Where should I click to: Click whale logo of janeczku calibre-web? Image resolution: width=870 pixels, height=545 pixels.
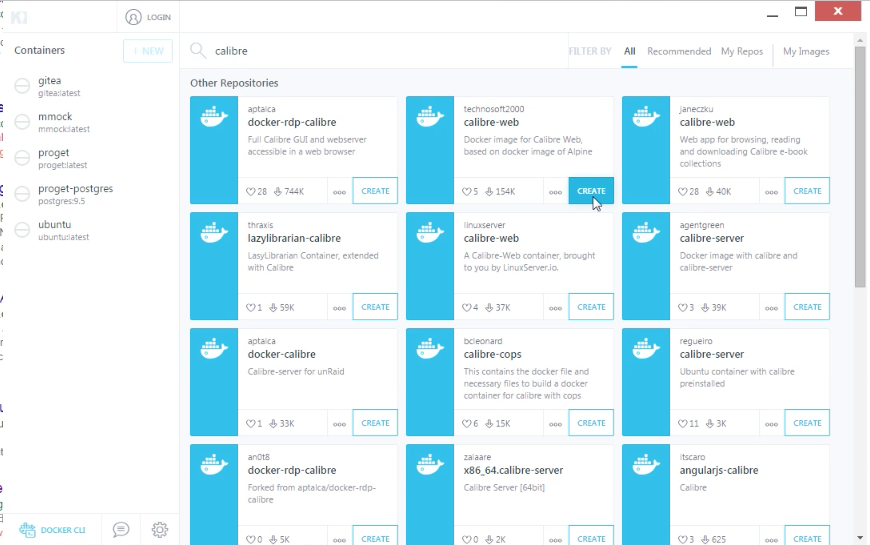click(x=646, y=117)
